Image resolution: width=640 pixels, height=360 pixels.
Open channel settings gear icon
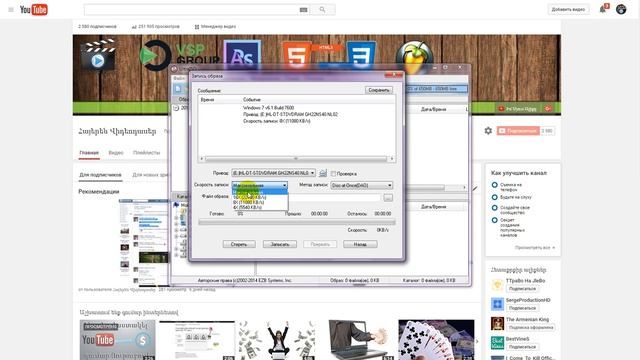(488, 131)
